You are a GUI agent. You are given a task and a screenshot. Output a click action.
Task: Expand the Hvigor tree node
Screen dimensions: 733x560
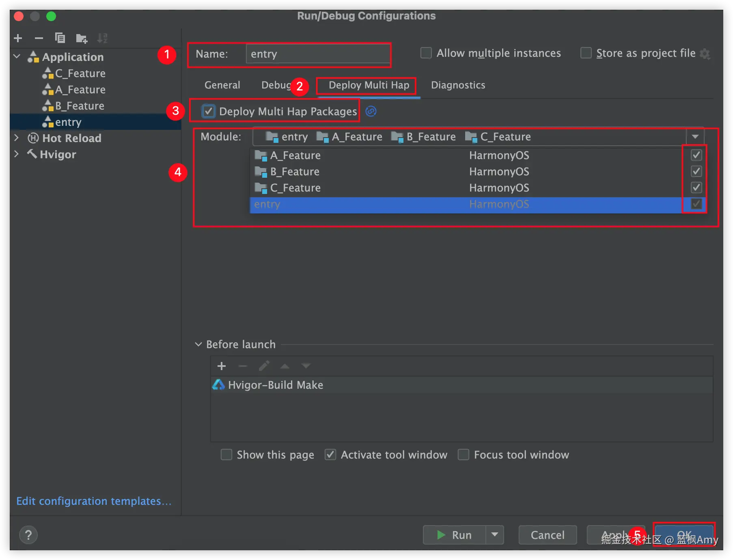click(x=17, y=154)
